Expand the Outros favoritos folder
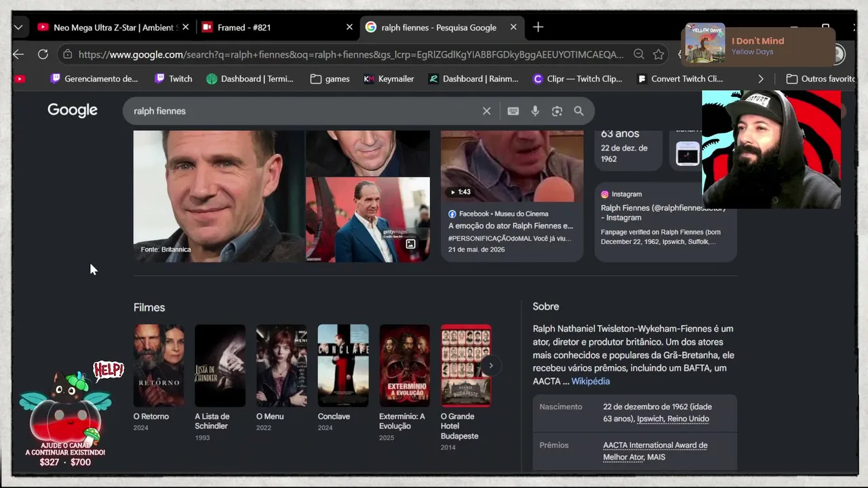Screen dimensions: 868x488 coord(821,79)
